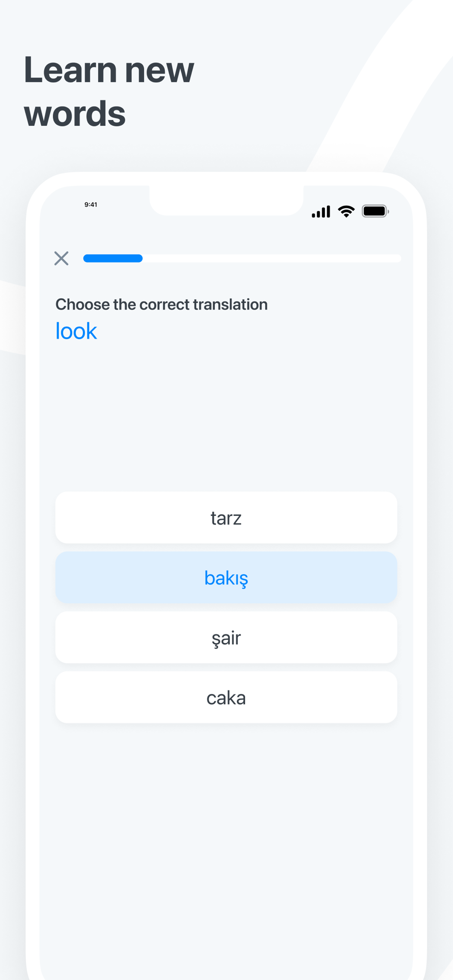The image size is (453, 980).
Task: Select the answer "tarz"
Action: tap(226, 517)
